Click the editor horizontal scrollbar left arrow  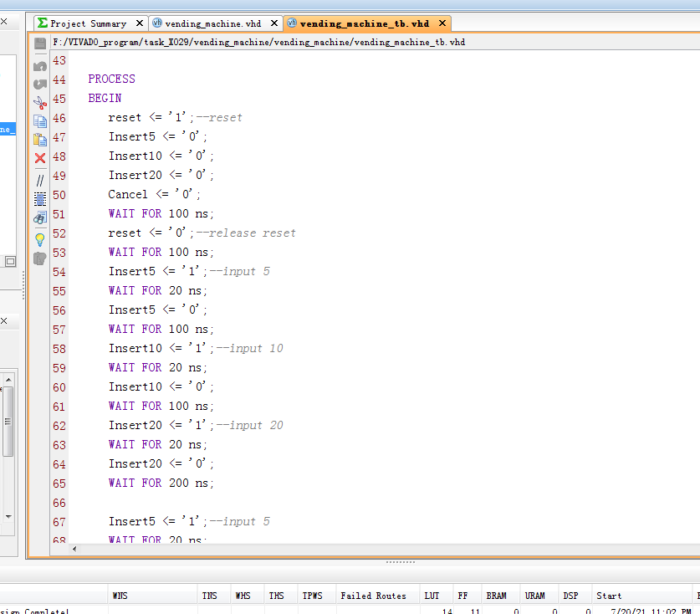pyautogui.click(x=74, y=549)
